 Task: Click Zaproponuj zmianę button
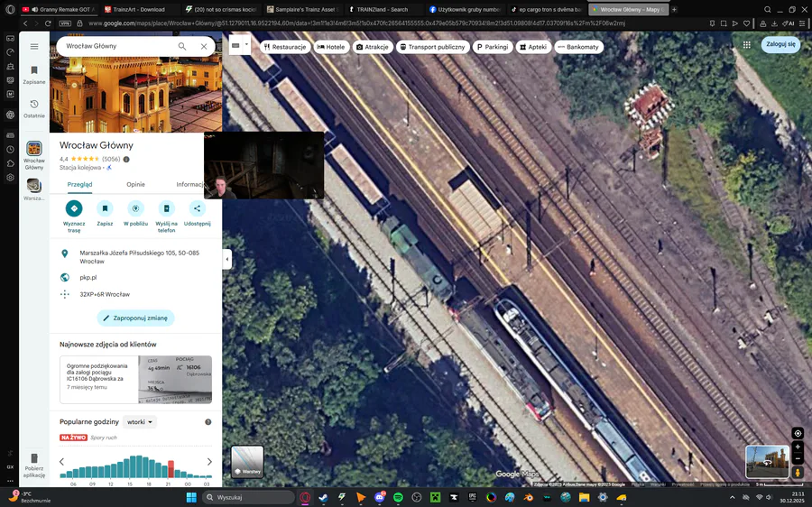pos(135,318)
